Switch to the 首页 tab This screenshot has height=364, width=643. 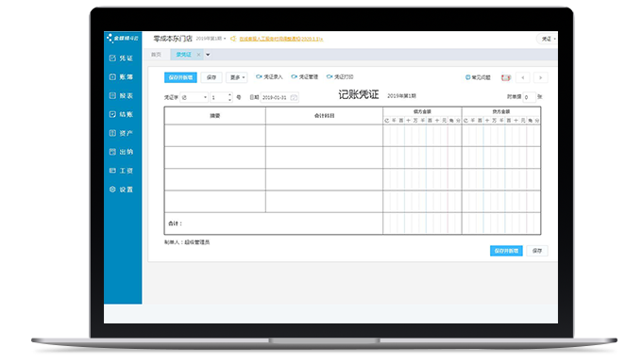point(156,55)
